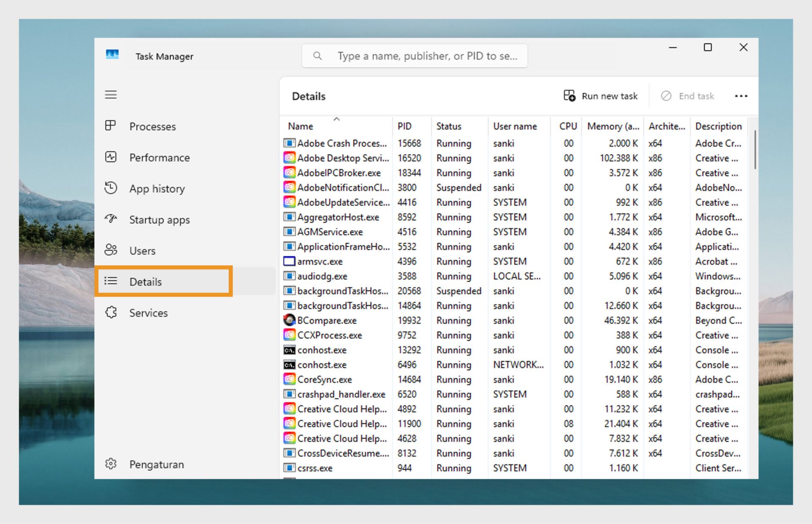Open the App history clock icon
The width and height of the screenshot is (812, 524).
point(111,188)
